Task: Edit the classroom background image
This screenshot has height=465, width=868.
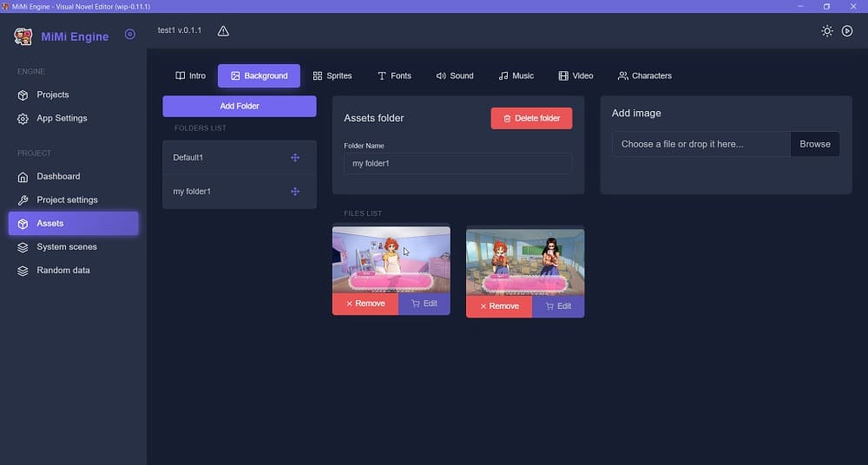Action: pos(557,306)
